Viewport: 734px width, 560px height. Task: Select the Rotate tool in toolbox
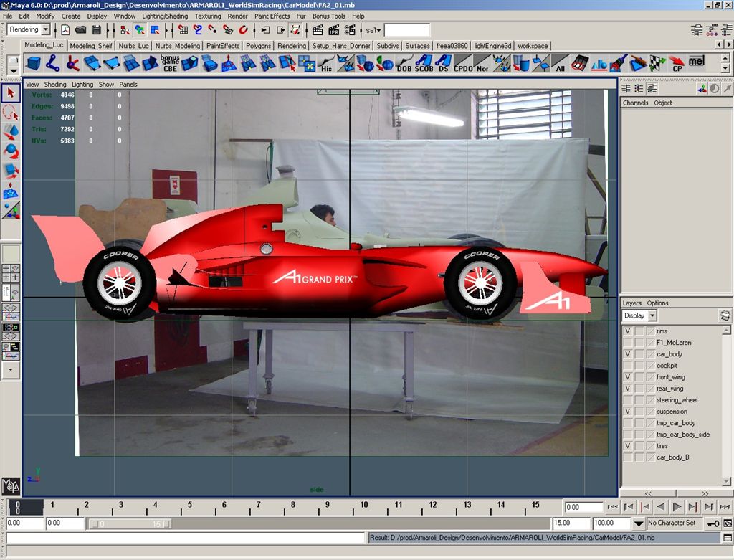click(x=11, y=152)
